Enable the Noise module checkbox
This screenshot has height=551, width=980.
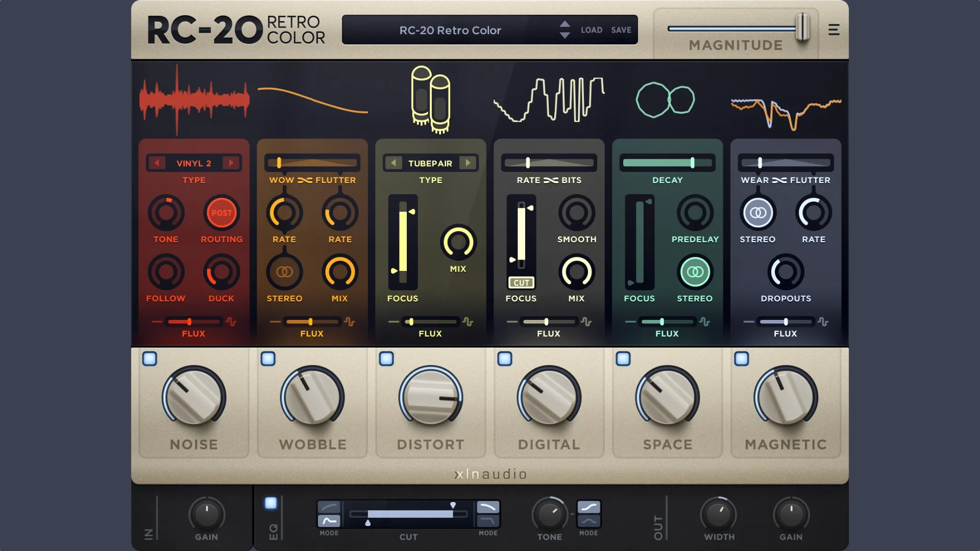[150, 359]
